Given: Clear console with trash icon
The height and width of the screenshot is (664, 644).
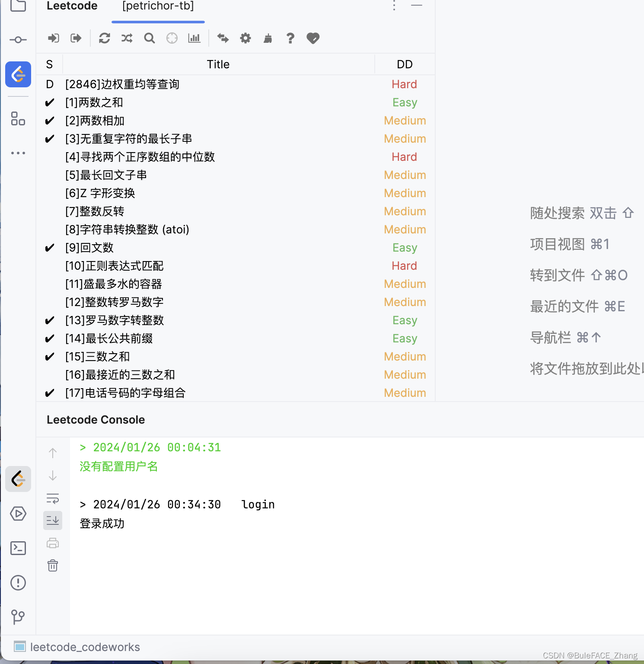Looking at the screenshot, I should pos(53,565).
